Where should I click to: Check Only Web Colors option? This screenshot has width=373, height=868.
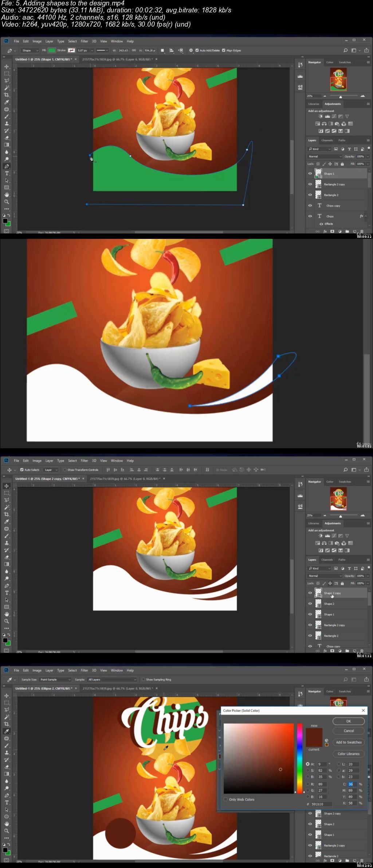pyautogui.click(x=225, y=799)
